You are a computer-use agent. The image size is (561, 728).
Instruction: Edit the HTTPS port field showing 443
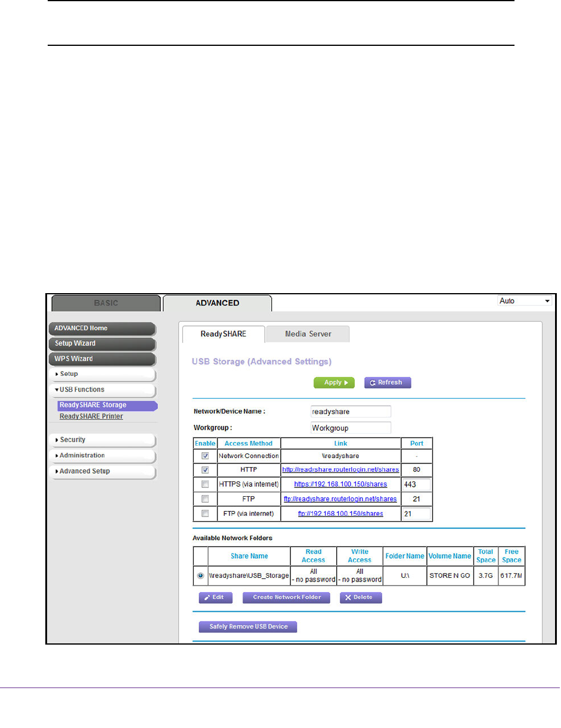[416, 485]
